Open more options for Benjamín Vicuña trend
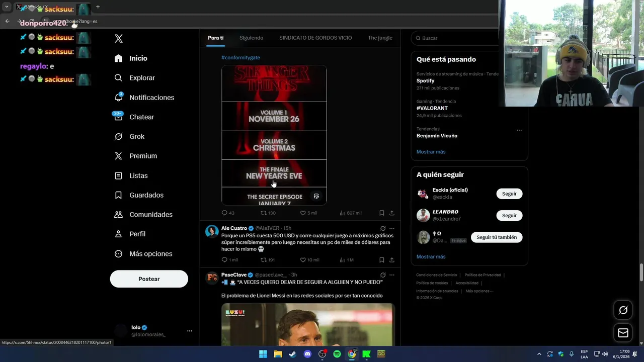644x362 pixels. click(519, 130)
